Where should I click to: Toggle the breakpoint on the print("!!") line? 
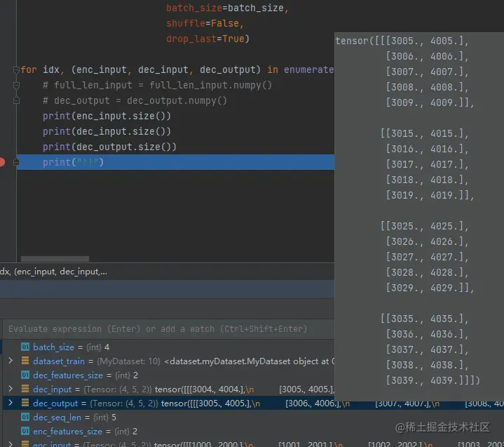coord(1,162)
